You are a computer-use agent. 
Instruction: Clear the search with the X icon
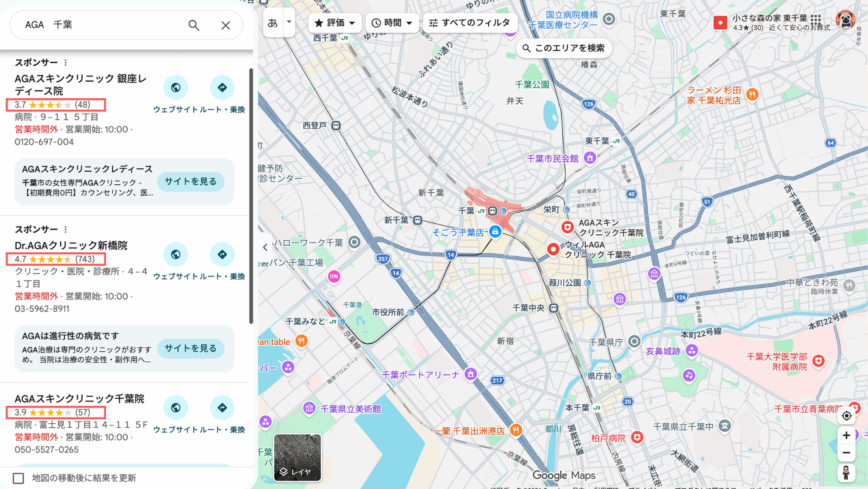pos(225,25)
